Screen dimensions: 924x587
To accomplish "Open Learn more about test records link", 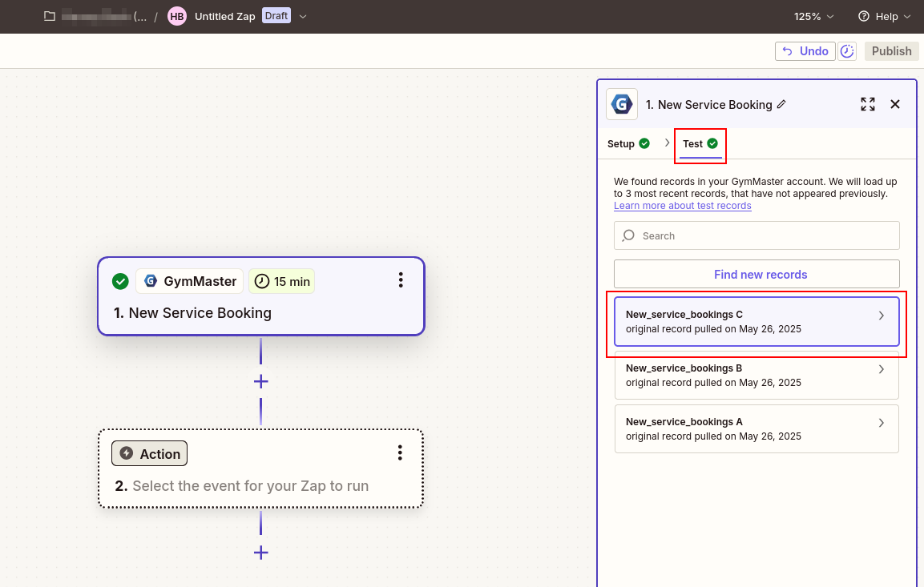I will coord(683,206).
